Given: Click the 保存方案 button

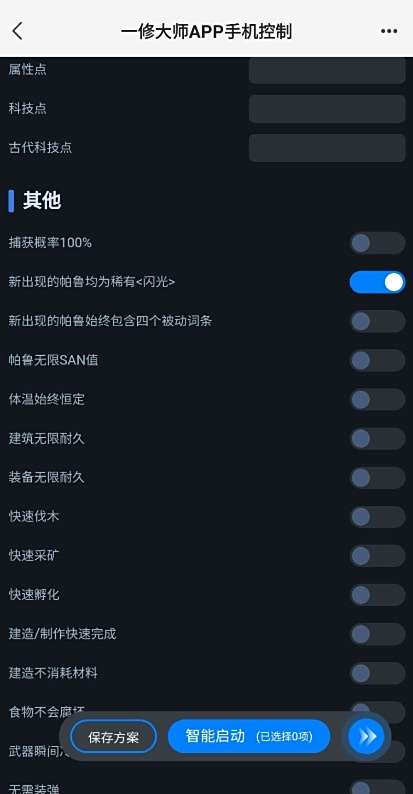Looking at the screenshot, I should click(x=113, y=737).
